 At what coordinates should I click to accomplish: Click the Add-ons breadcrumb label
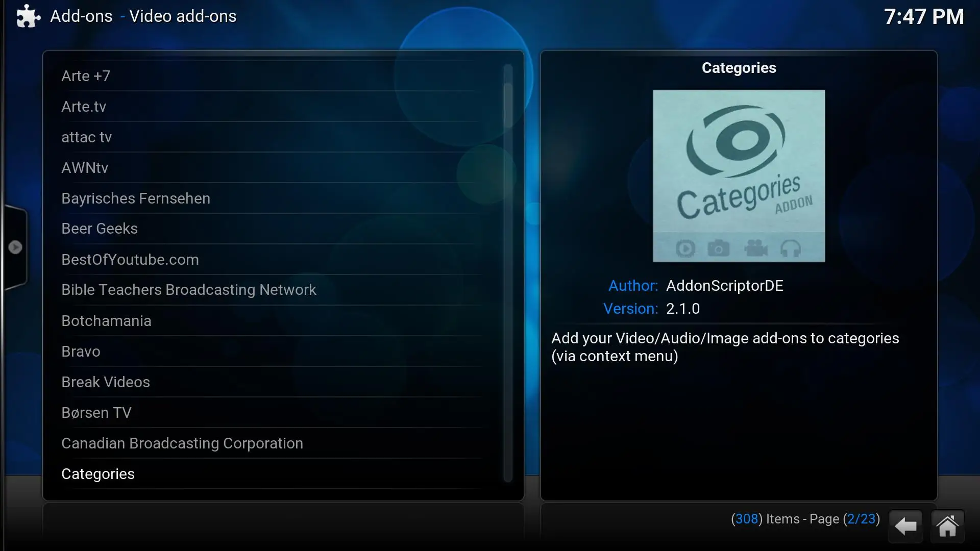pos(81,16)
